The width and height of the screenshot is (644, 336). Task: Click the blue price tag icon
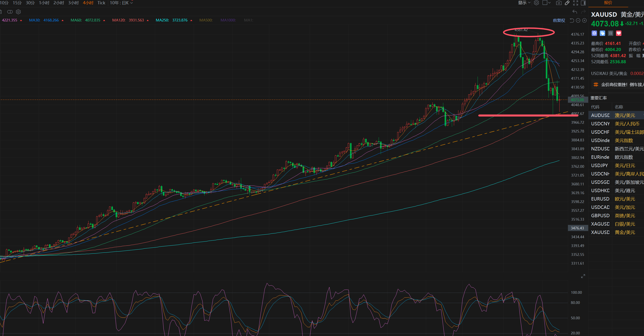[x=602, y=33]
